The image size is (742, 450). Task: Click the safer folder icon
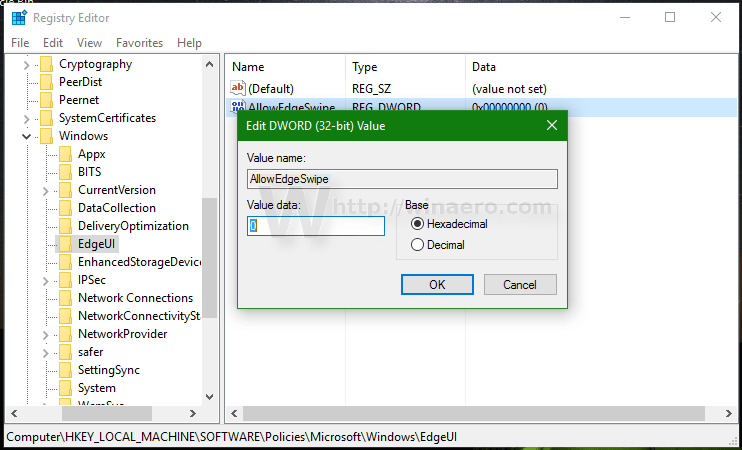point(65,352)
